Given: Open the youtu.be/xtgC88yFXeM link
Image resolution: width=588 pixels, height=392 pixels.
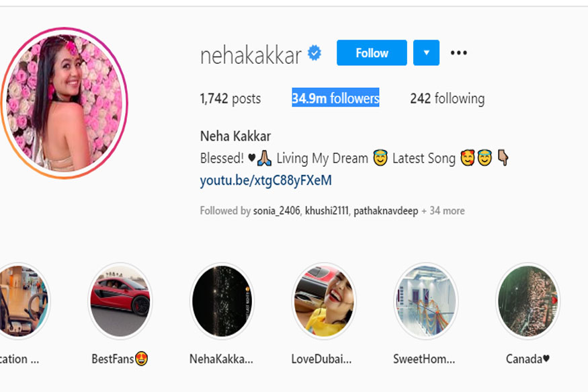Looking at the screenshot, I should pyautogui.click(x=266, y=180).
